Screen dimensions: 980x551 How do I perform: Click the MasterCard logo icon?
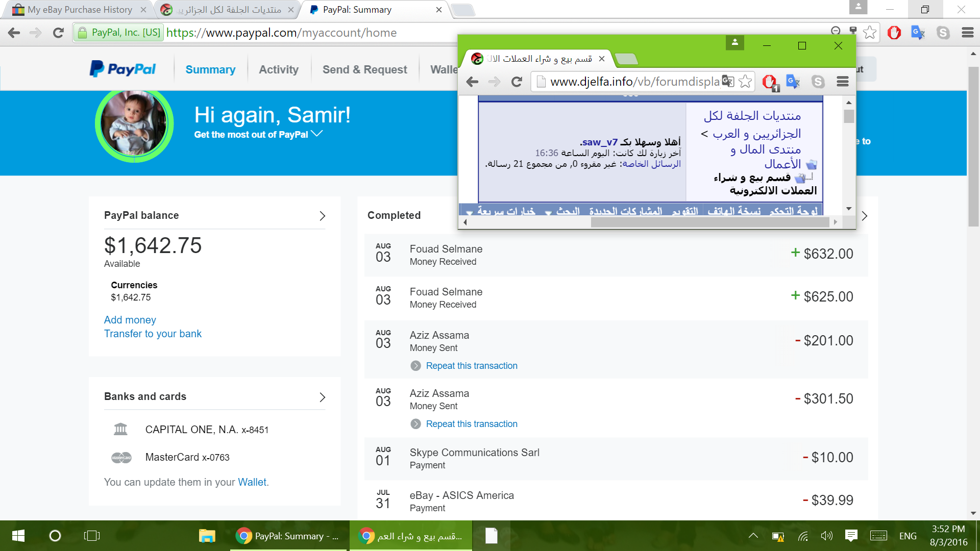click(121, 458)
